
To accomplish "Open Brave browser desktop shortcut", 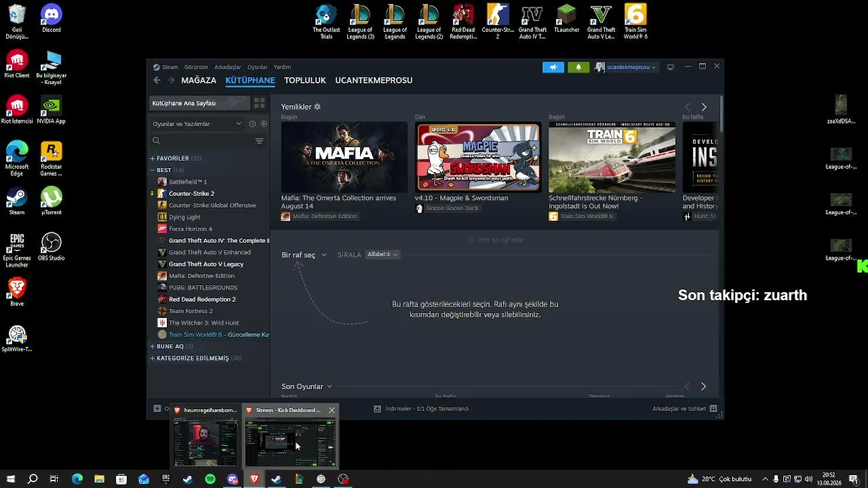I will pyautogui.click(x=17, y=292).
